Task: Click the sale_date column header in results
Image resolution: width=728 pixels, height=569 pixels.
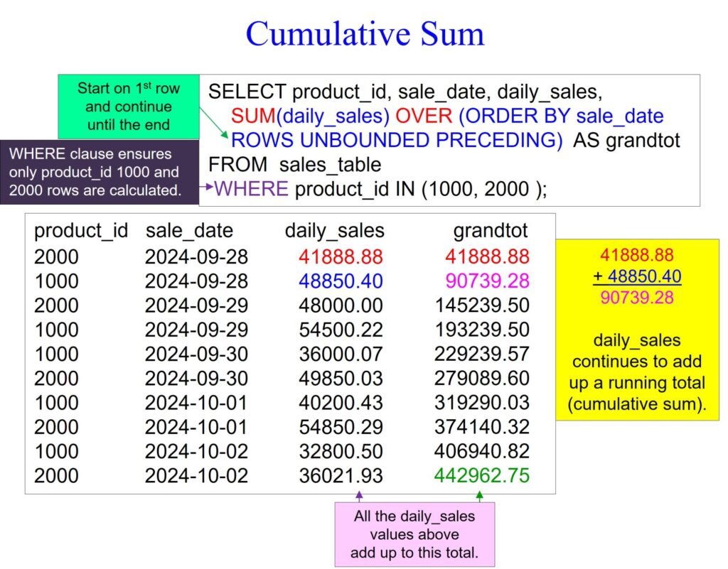Action: click(x=189, y=230)
